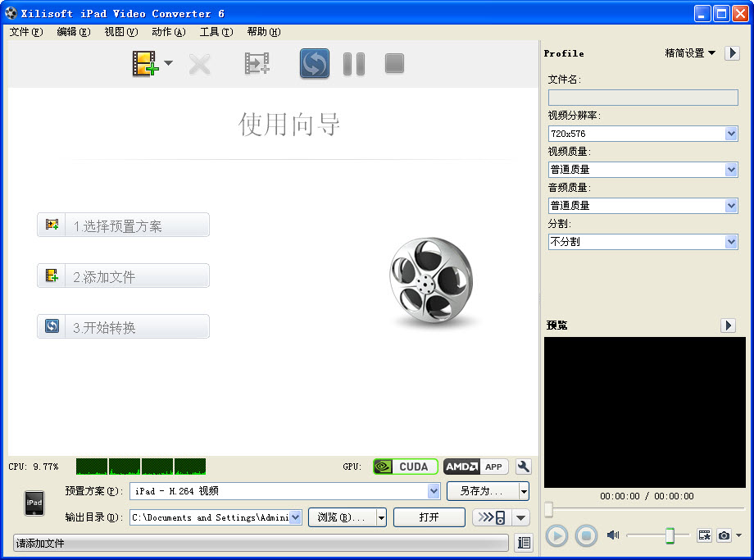Open the 文件(F) menu

26,32
